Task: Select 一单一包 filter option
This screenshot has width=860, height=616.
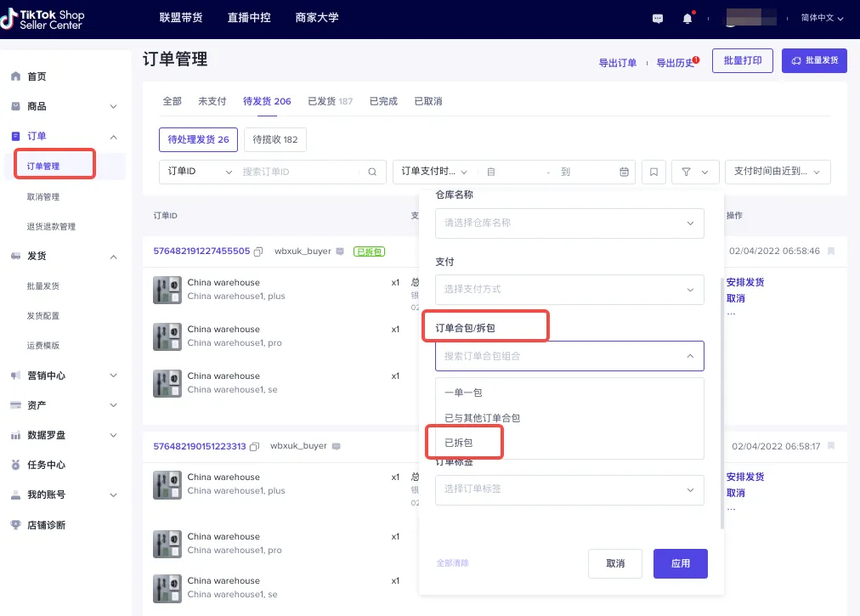Action: [463, 393]
